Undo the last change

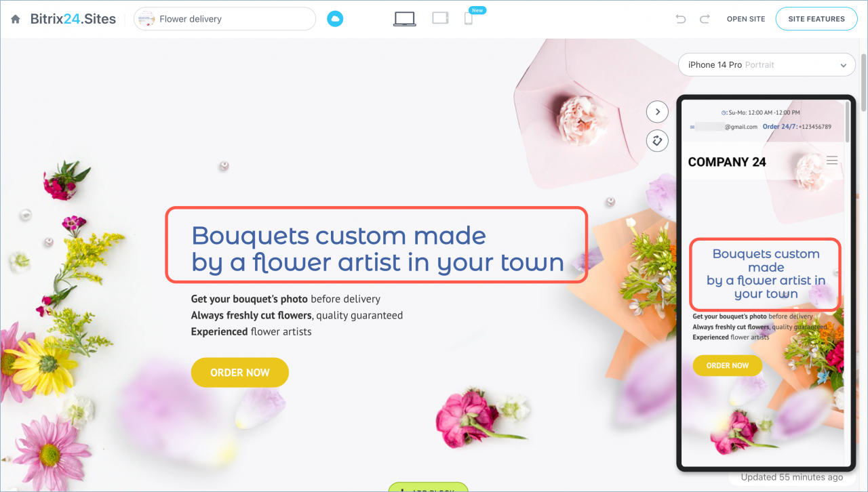681,19
